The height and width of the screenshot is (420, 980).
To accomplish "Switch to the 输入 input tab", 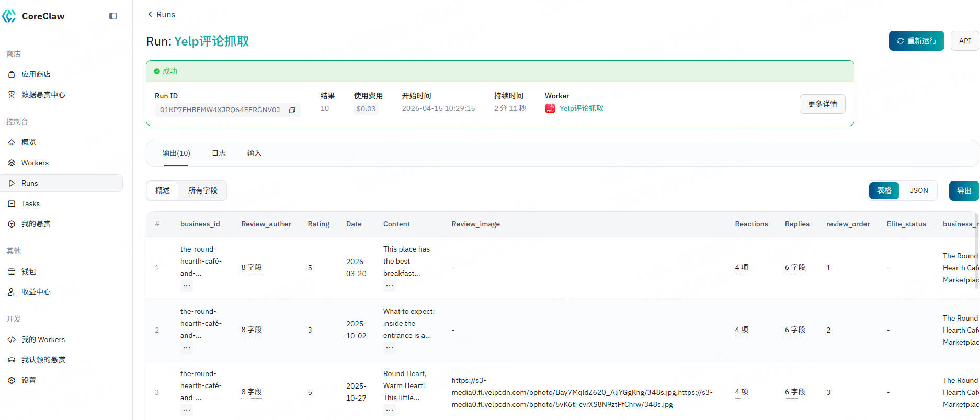I will (x=254, y=153).
